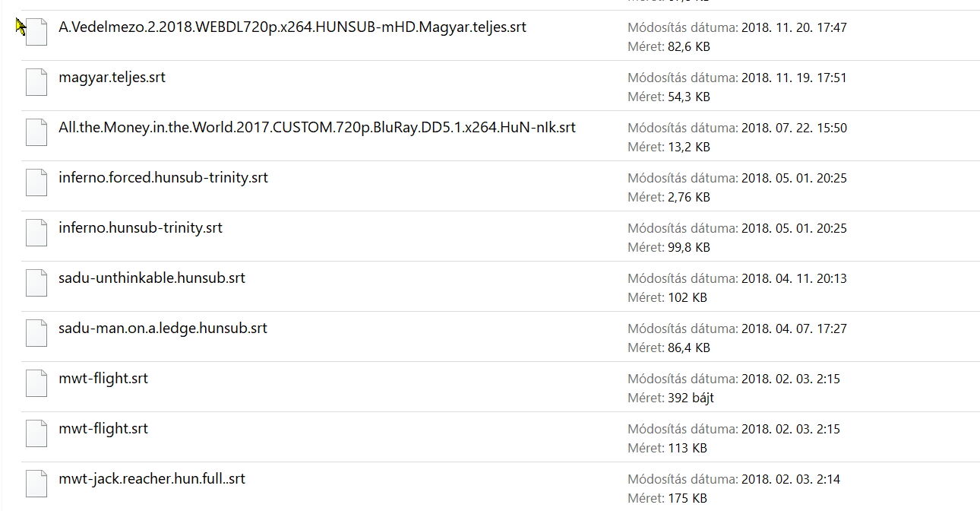Click the 99,8 KB size of inferno.hunsub-trinity
This screenshot has width=980, height=511.
[687, 247]
